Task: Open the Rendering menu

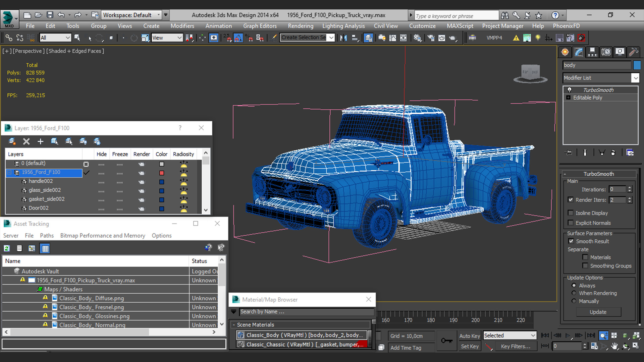Action: pos(301,26)
